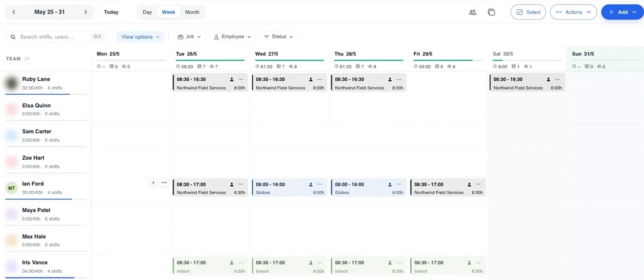Go to next week arrow

pos(85,12)
